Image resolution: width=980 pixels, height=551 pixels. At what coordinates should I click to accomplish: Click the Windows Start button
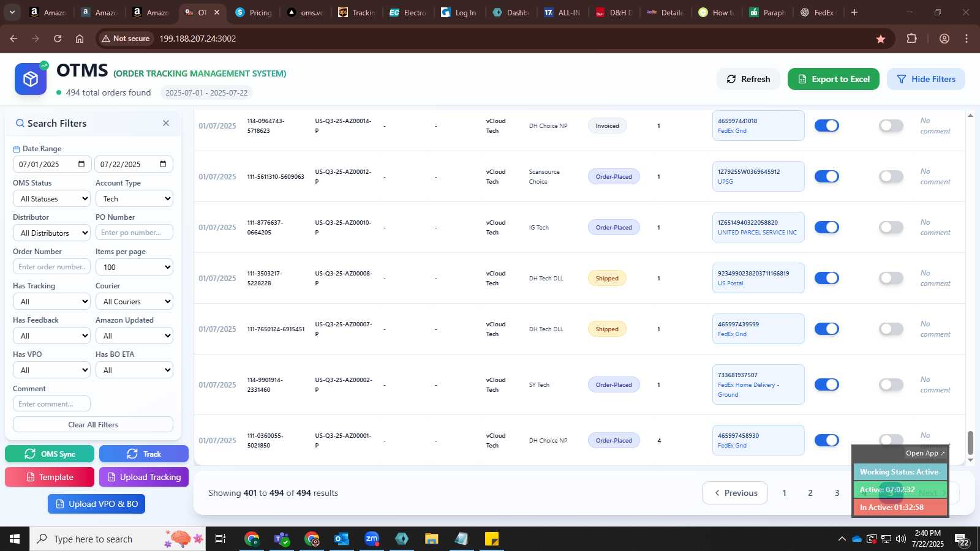[x=15, y=539]
